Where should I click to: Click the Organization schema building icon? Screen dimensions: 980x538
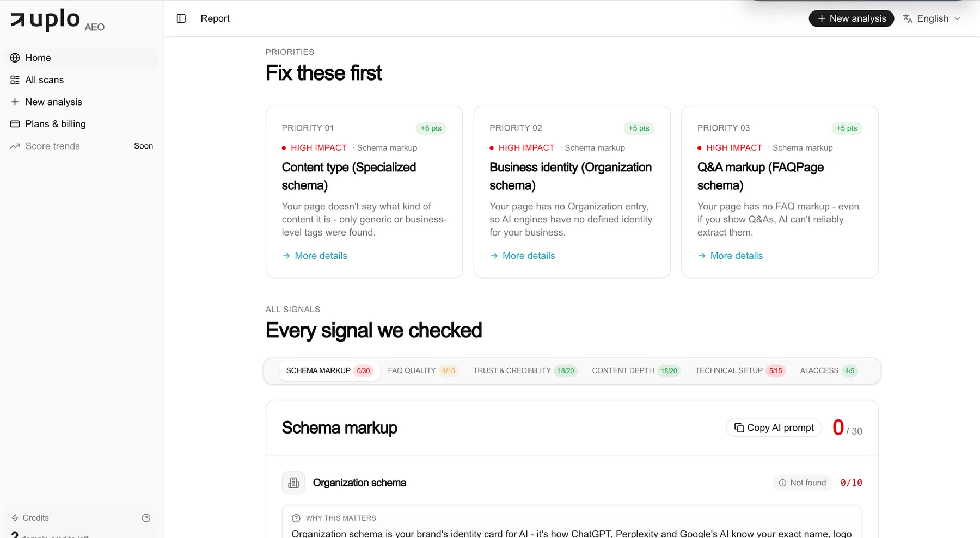(293, 483)
